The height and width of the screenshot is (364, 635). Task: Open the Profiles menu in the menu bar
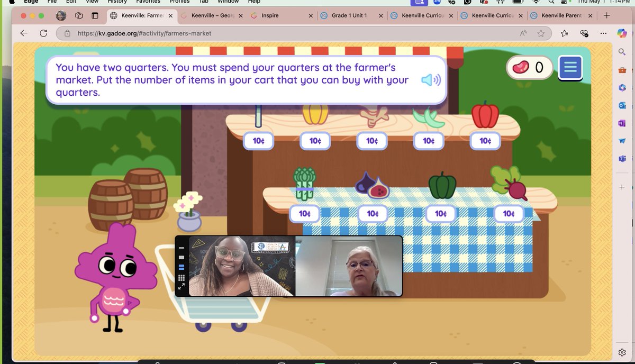tap(179, 2)
